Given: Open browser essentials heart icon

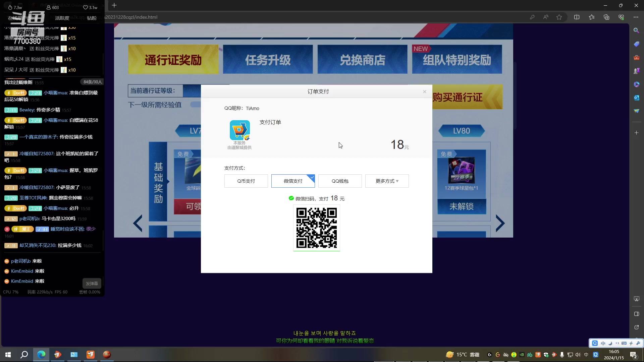Looking at the screenshot, I should 621,17.
